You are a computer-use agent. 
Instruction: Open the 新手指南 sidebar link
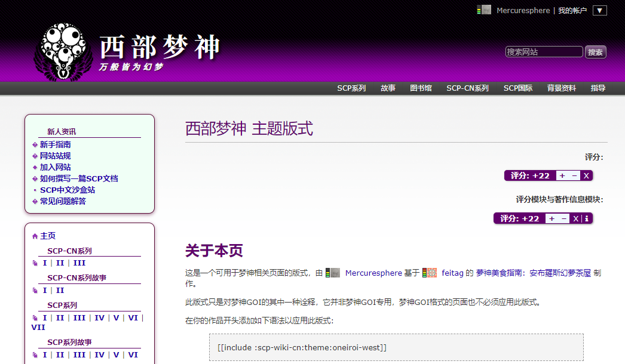[56, 144]
